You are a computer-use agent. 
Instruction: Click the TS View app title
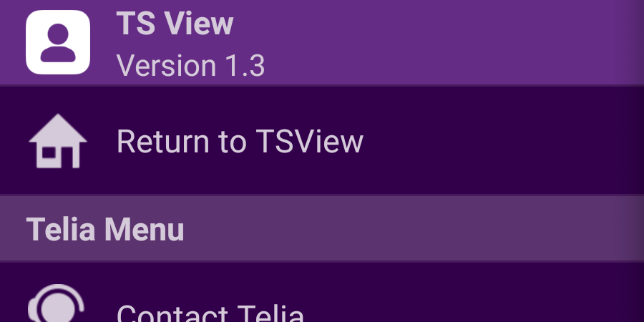point(175,24)
